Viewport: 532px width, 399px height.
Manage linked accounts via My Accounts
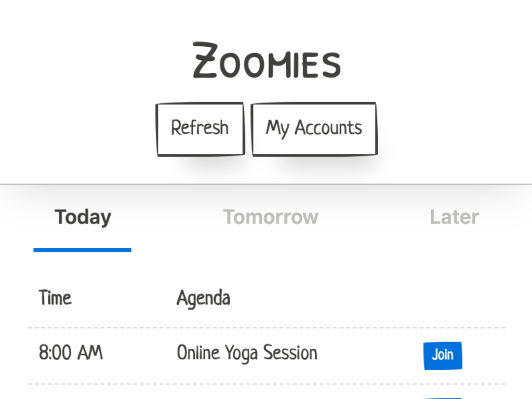pos(314,129)
